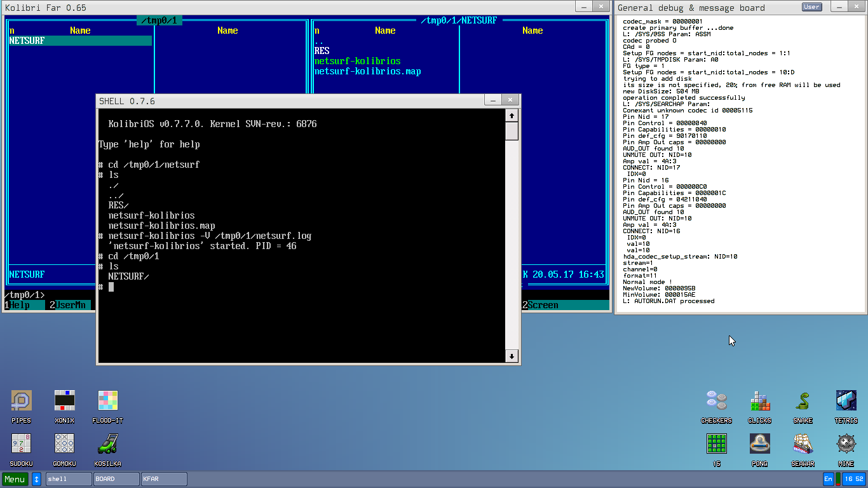
Task: Toggle the User mode button in debug board
Action: click(x=811, y=7)
